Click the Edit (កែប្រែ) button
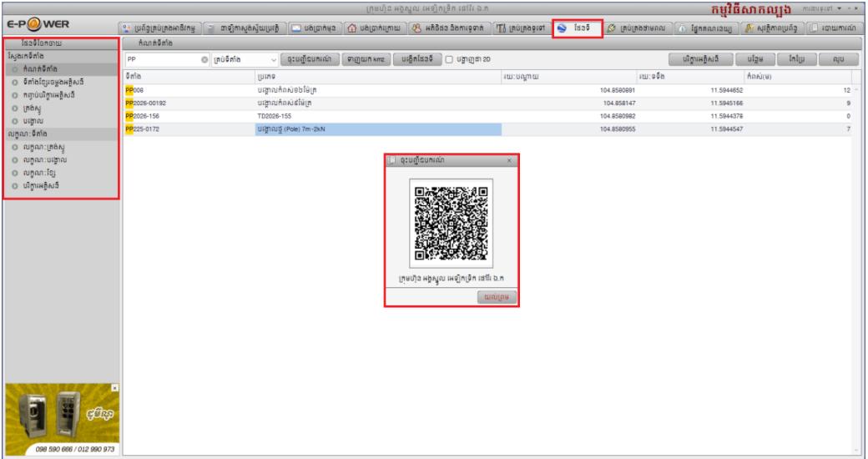The width and height of the screenshot is (868, 459). (796, 59)
